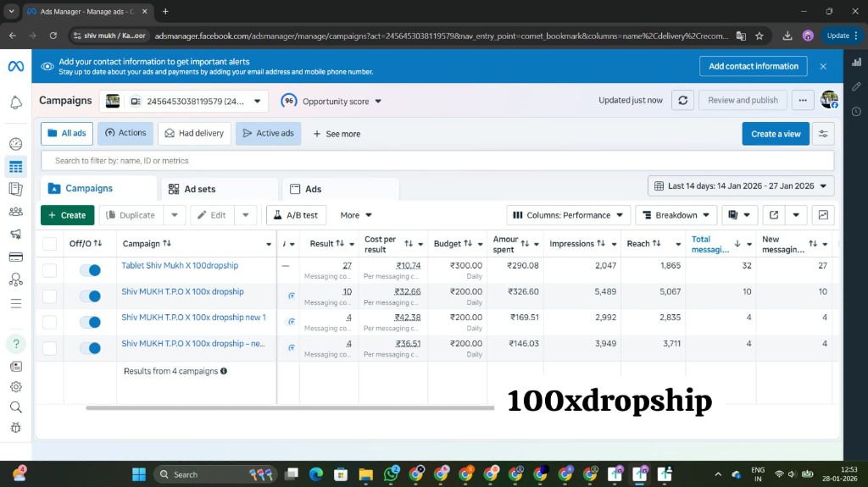Viewport: 868px width, 487px height.
Task: Expand the Duplicate options arrow
Action: coord(175,215)
